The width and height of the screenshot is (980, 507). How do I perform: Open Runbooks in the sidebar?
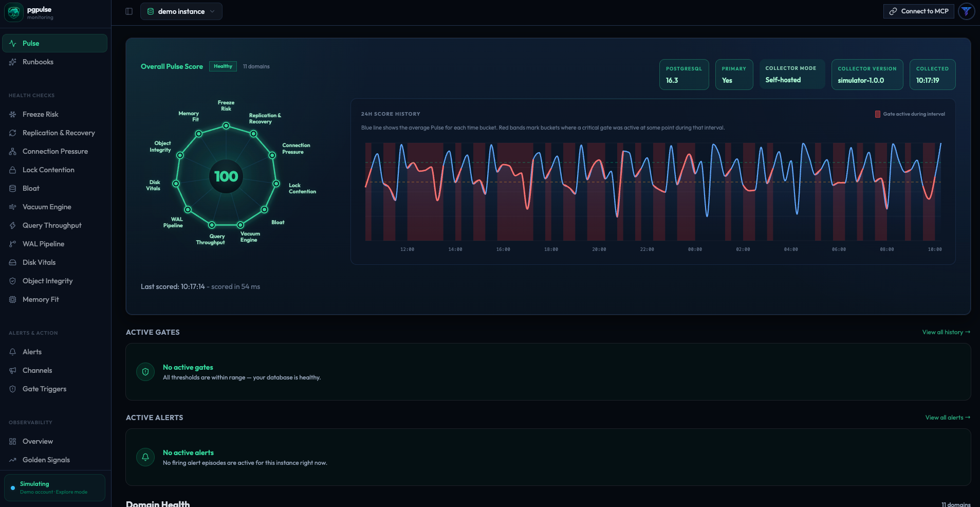(55, 62)
